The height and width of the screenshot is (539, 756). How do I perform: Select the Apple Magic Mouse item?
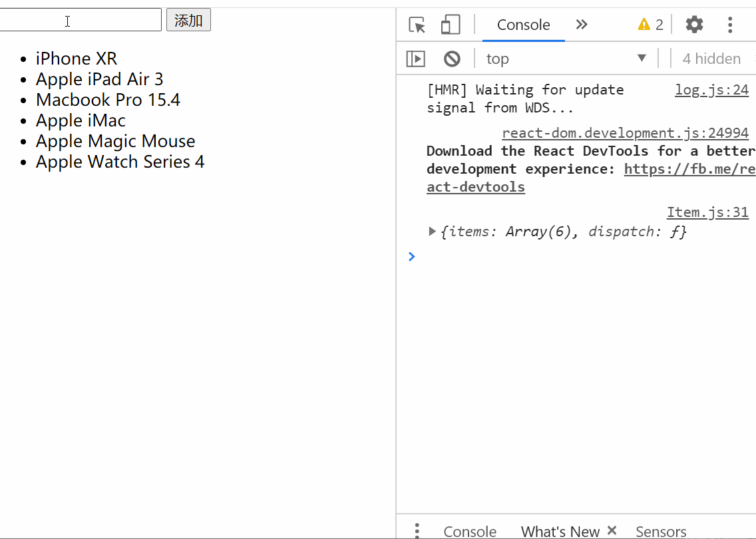click(x=115, y=141)
